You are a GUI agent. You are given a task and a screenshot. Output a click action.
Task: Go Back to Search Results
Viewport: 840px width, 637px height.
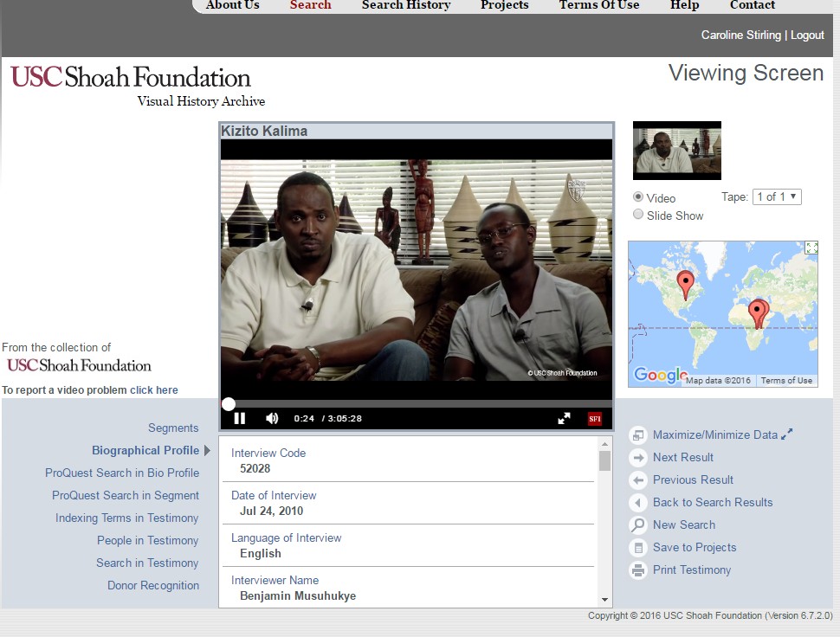click(x=712, y=502)
